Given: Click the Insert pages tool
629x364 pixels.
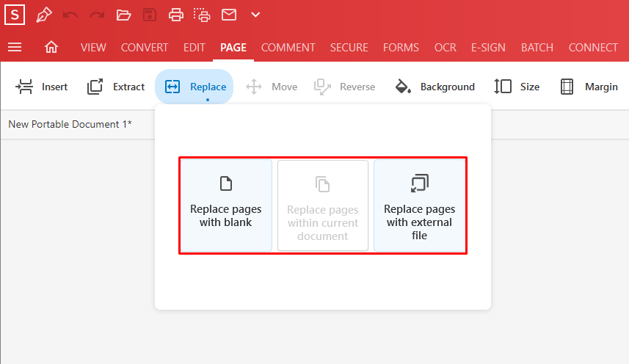Looking at the screenshot, I should [41, 87].
